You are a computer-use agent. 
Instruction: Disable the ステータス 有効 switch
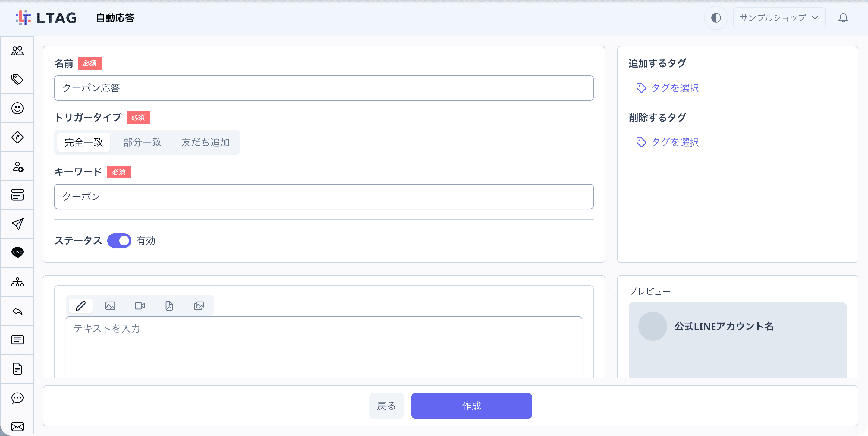pos(119,241)
